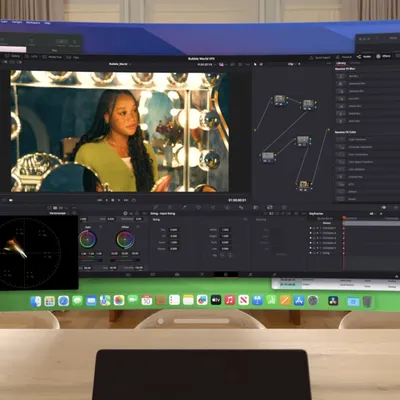Switch to the Cut page icon
Screen dimensions: 400x400
(x=153, y=274)
